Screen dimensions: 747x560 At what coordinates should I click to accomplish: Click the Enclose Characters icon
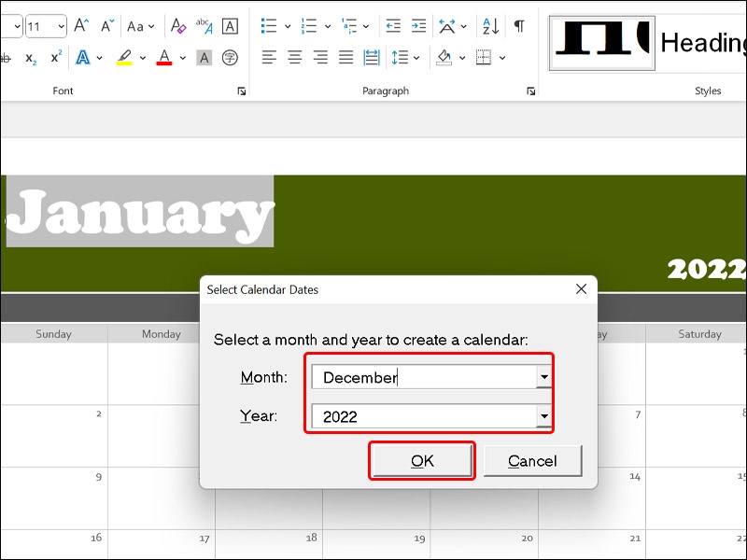230,58
